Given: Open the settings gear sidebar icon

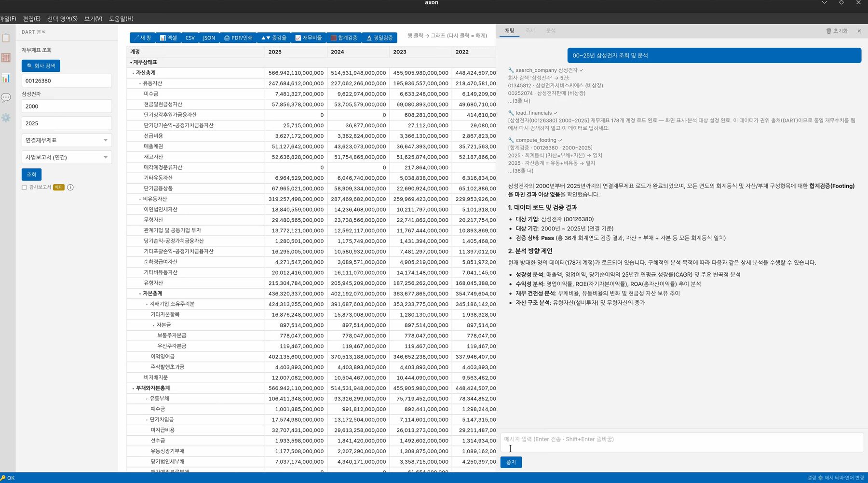Looking at the screenshot, I should click(6, 118).
